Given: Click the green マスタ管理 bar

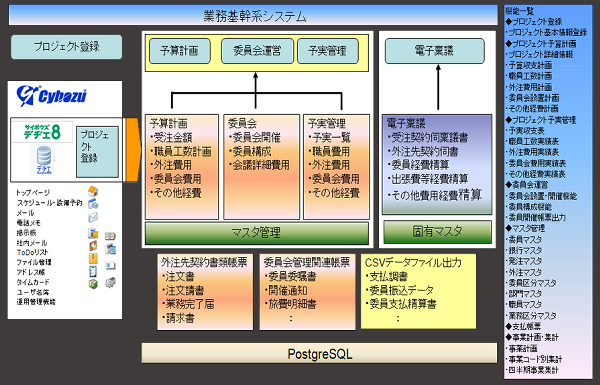Looking at the screenshot, I should click(256, 233).
